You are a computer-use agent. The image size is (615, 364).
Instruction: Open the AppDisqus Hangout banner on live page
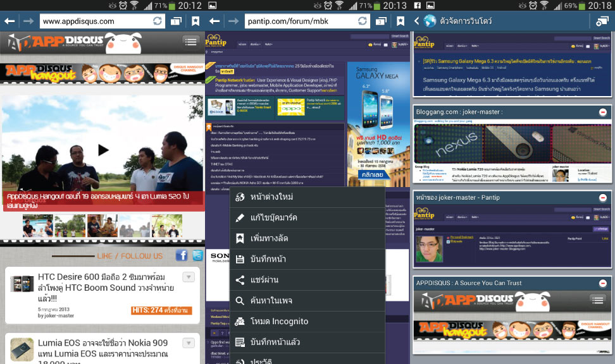[102, 73]
